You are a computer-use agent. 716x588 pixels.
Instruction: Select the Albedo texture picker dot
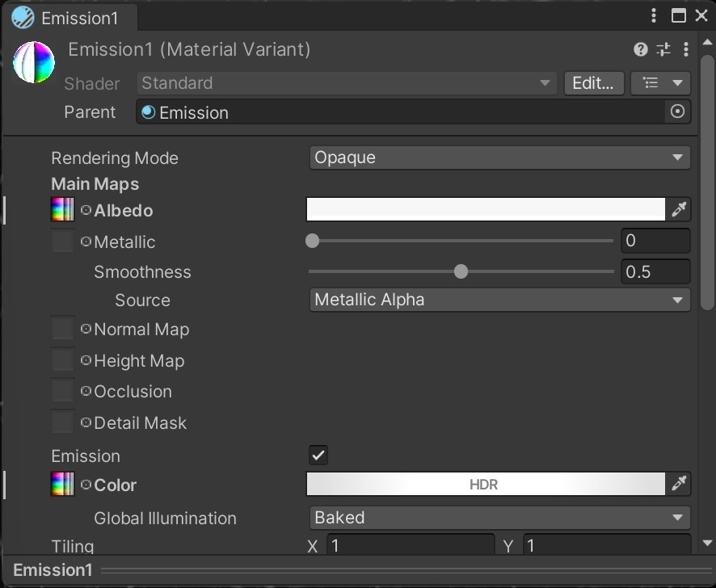click(86, 211)
